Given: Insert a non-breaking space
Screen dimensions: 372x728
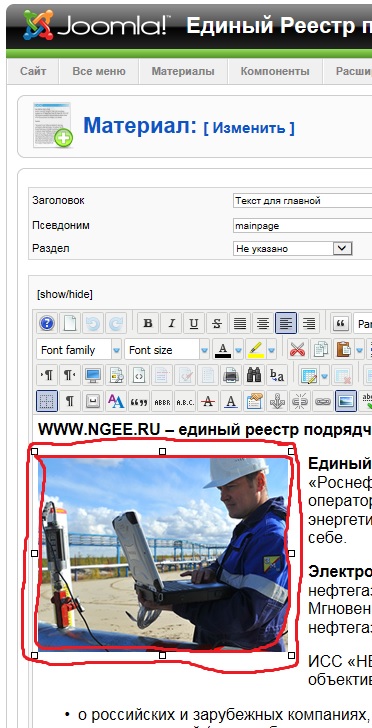Looking at the screenshot, I should pyautogui.click(x=93, y=401).
